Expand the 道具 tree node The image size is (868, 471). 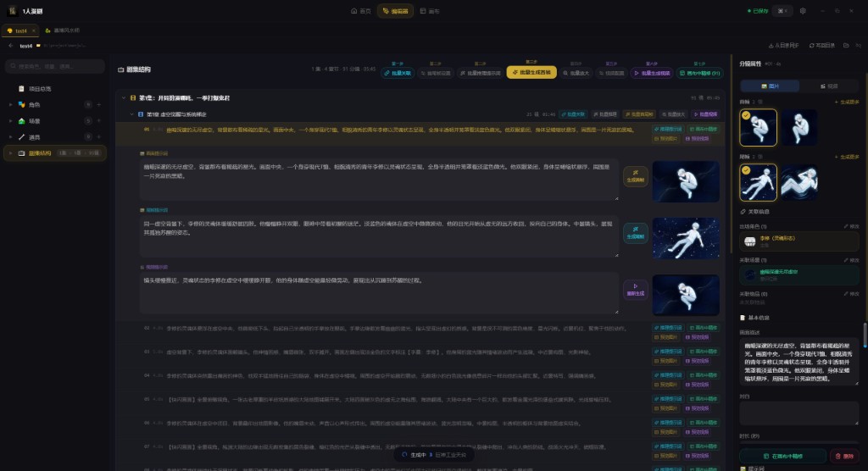click(10, 137)
